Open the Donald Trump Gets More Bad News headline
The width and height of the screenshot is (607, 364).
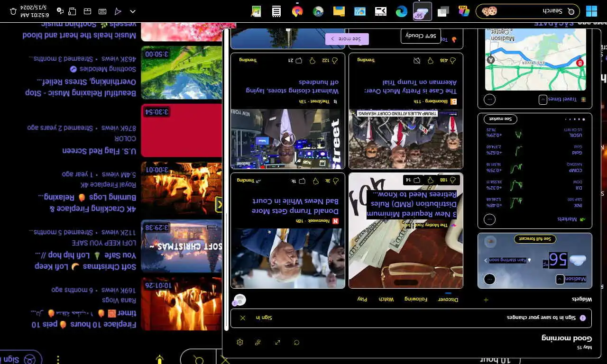click(294, 206)
